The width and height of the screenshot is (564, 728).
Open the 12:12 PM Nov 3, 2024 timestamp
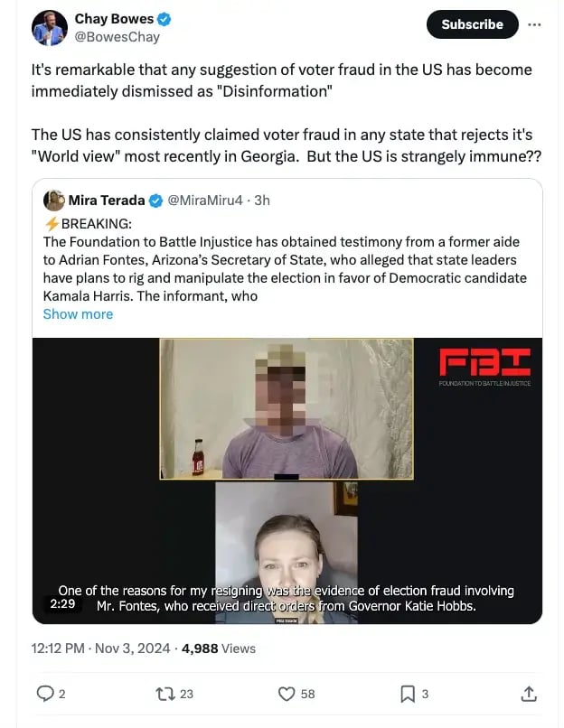click(100, 649)
